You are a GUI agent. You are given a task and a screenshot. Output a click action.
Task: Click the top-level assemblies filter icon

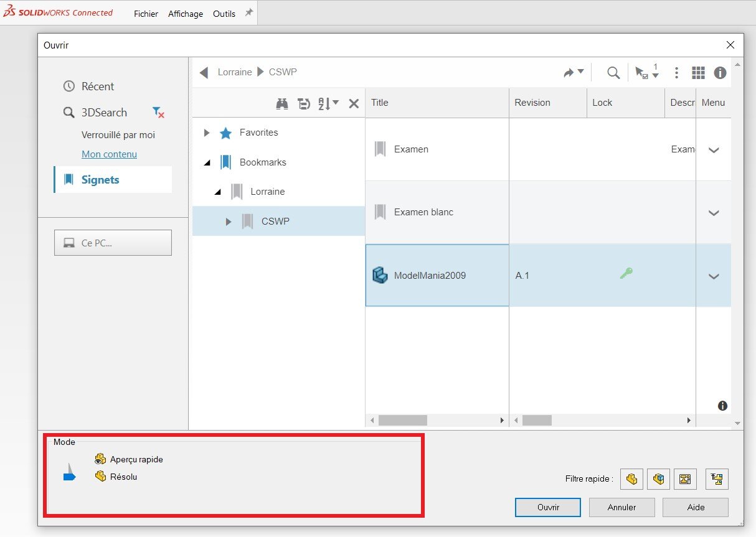pyautogui.click(x=717, y=479)
